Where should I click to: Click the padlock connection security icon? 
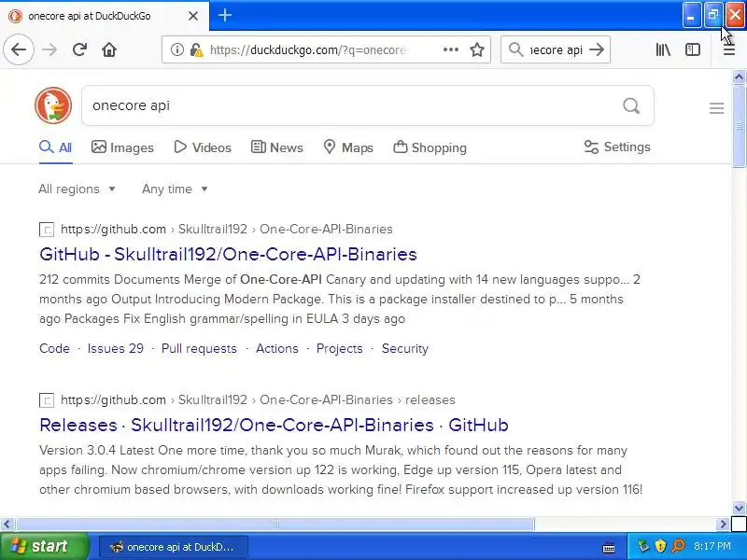coord(196,49)
